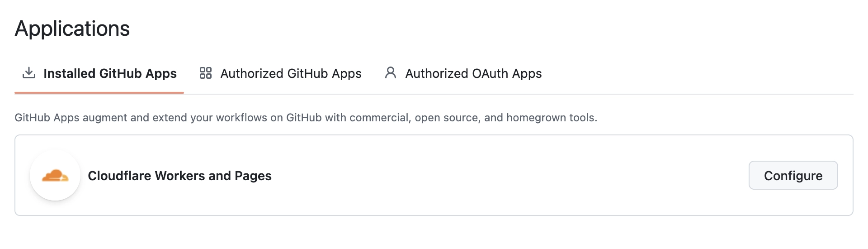Open the Installed GitHub Apps tab
This screenshot has width=868, height=249.
pyautogui.click(x=110, y=74)
